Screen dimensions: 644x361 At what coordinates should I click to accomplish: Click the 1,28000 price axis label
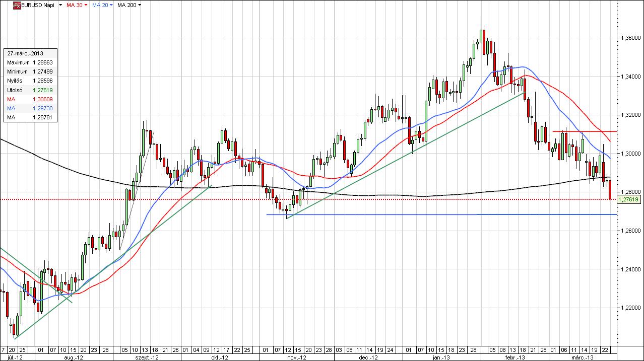(630, 192)
